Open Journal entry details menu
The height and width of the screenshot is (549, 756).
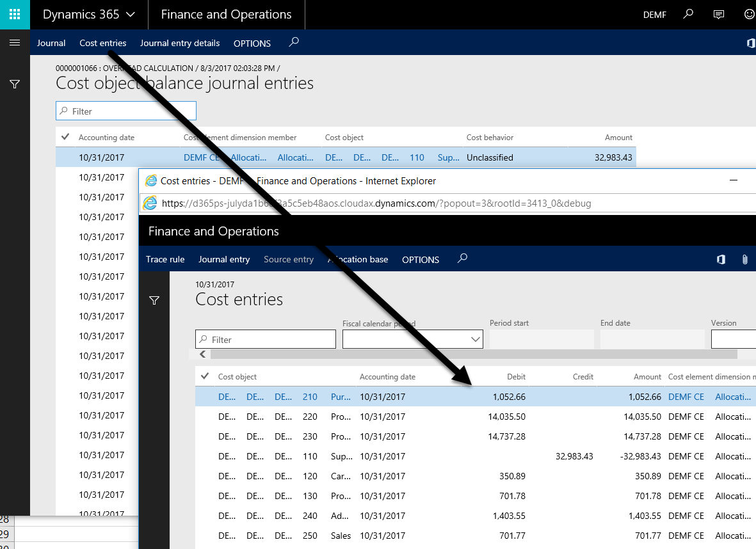pyautogui.click(x=180, y=44)
